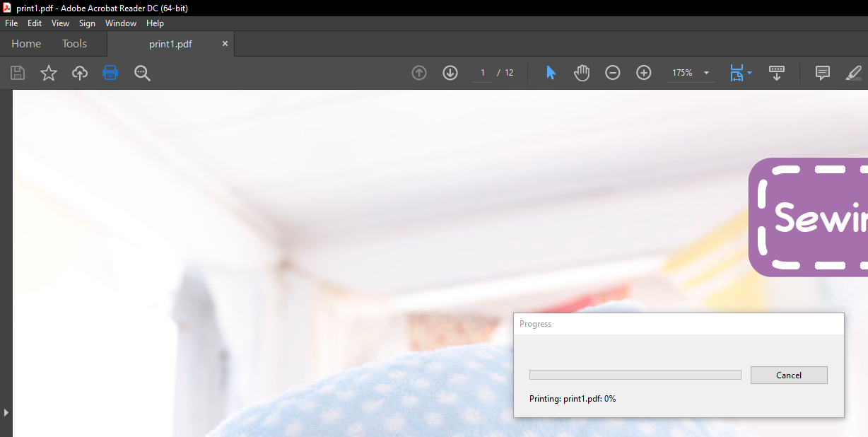Viewport: 868px width, 437px height.
Task: Expand the left navigation pane arrow
Action: coord(6,413)
